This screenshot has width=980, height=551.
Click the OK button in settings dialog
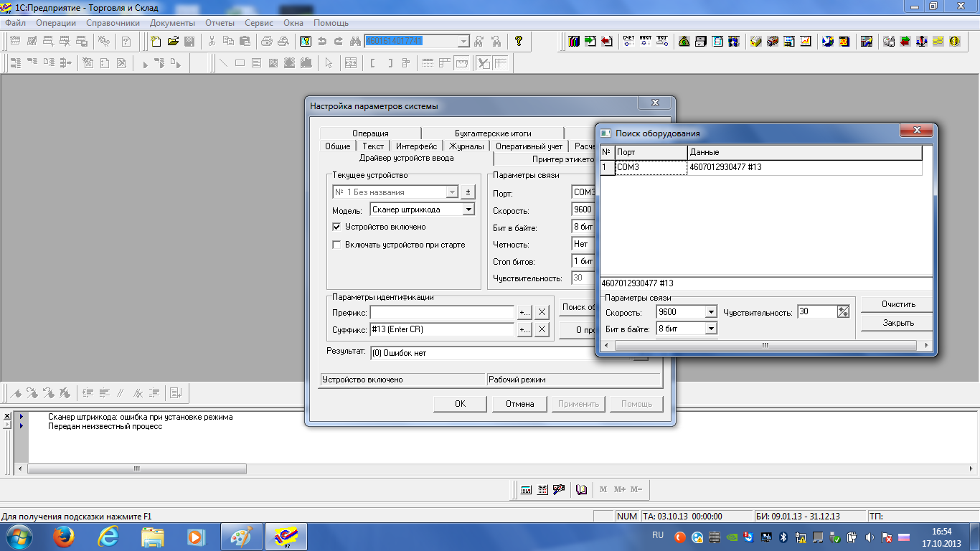pos(460,404)
